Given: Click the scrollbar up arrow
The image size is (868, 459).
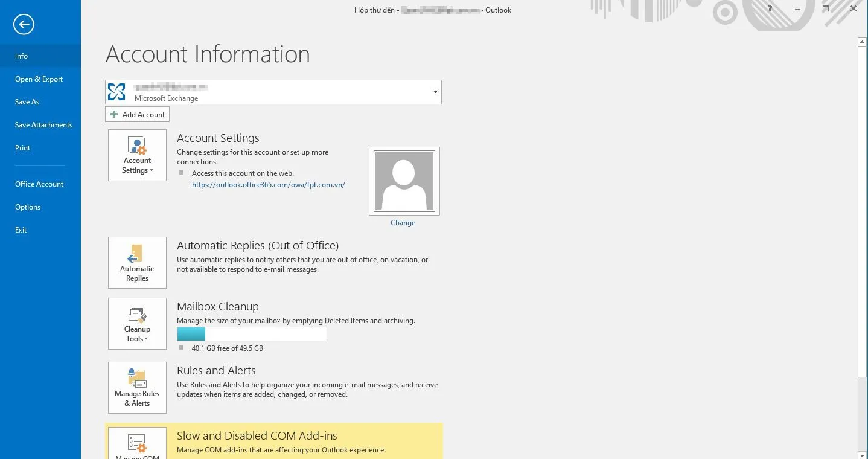Looking at the screenshot, I should (863, 42).
